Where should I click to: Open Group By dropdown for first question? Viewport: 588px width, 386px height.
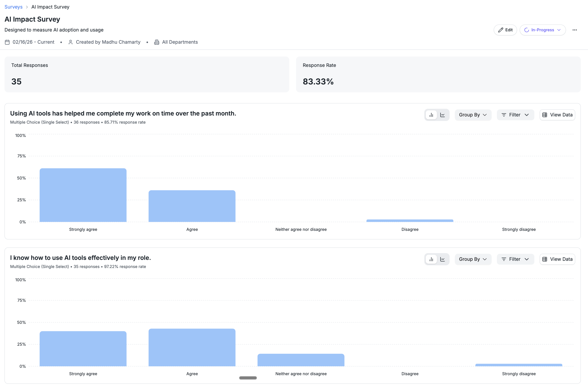pyautogui.click(x=473, y=115)
